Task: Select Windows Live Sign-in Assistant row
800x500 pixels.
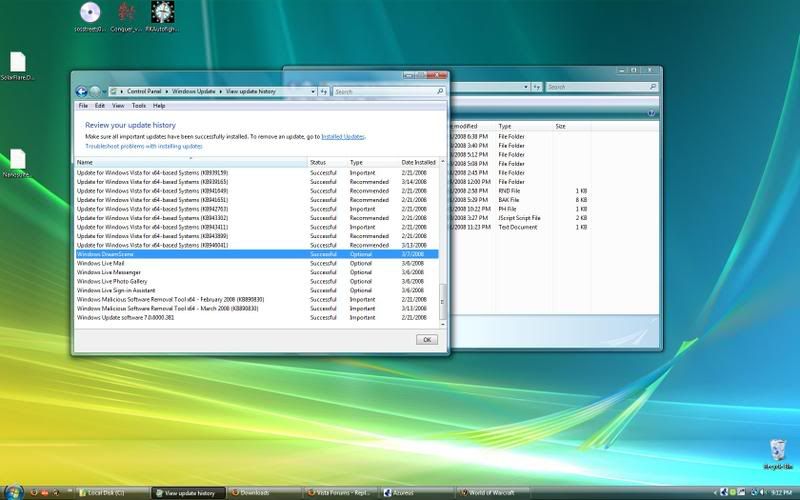Action: click(x=257, y=290)
